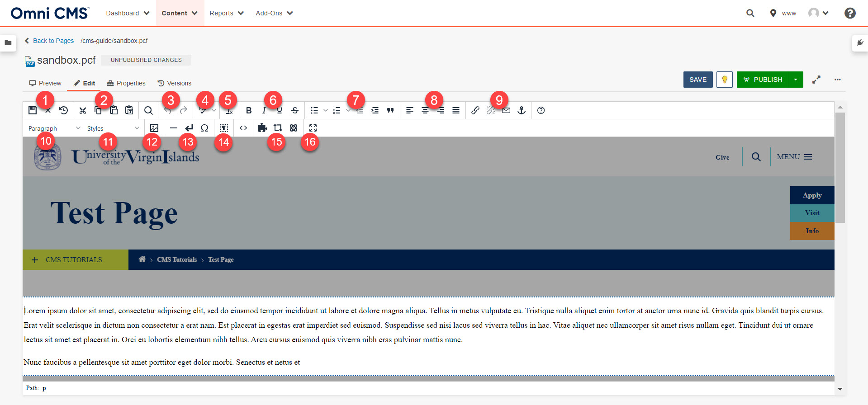Click the SAVE button
The height and width of the screenshot is (405, 868).
(x=698, y=80)
